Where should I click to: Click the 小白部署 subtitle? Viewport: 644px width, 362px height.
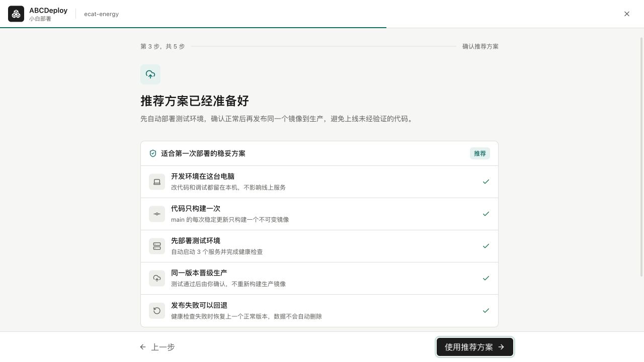[x=40, y=19]
